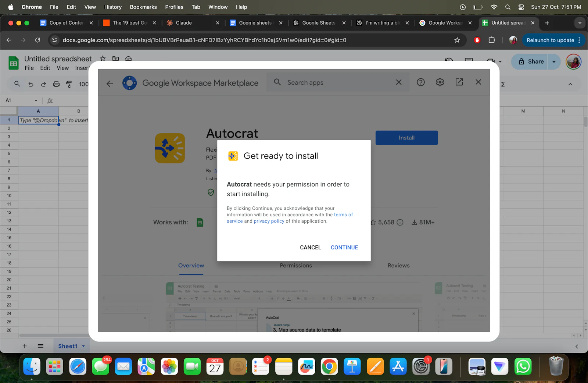Open the Share options dropdown arrow

554,62
